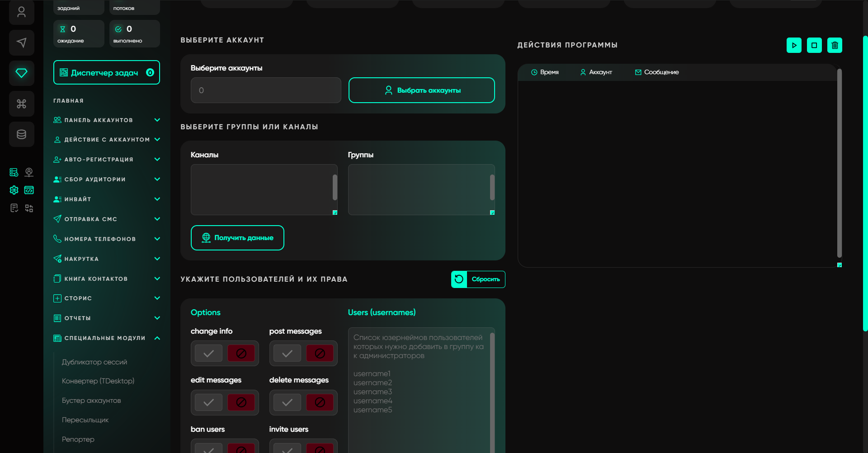The width and height of the screenshot is (868, 453).
Task: Open Конвертер (TDesktop) module
Action: [x=98, y=381]
